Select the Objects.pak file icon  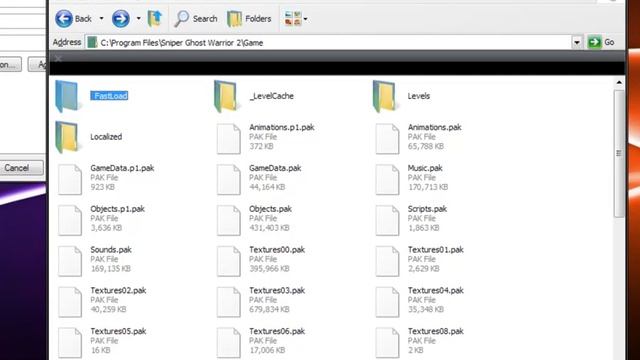[229, 220]
